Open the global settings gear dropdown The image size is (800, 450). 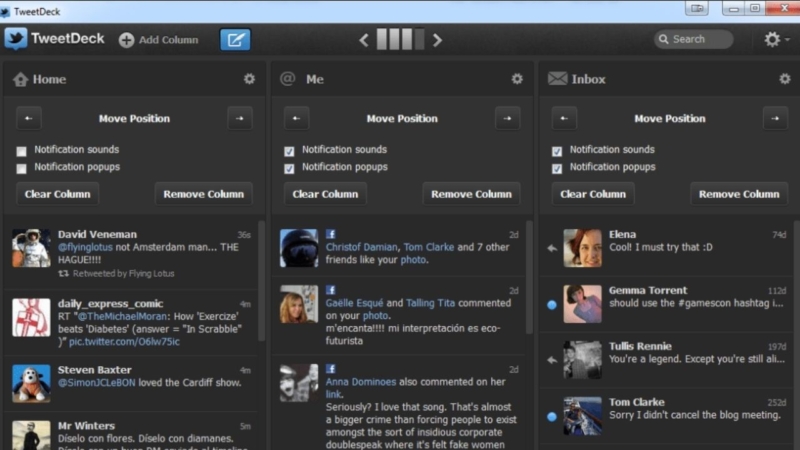click(x=774, y=40)
